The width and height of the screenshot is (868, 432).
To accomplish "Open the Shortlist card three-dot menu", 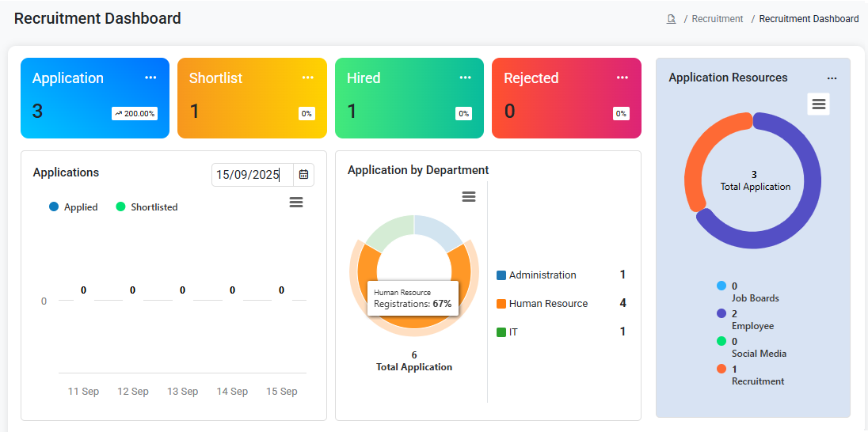I will 308,78.
